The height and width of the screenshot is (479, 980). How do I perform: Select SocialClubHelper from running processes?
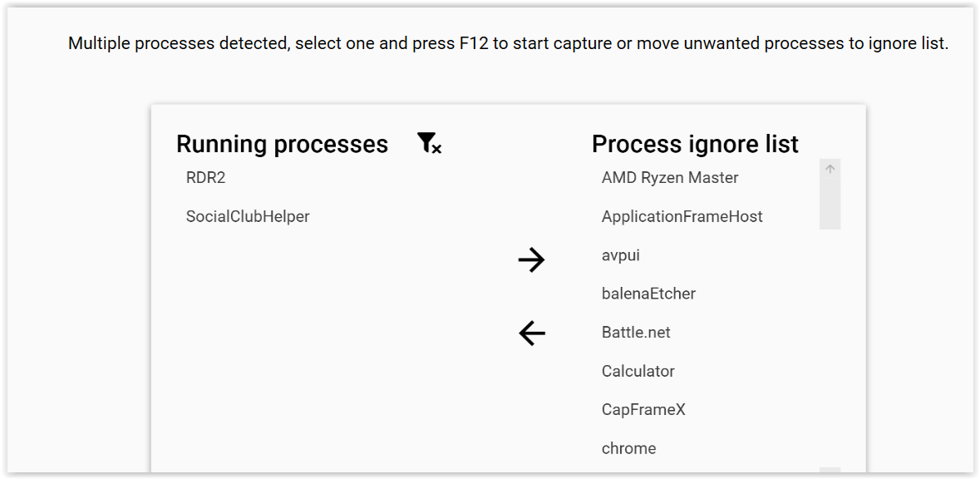pos(248,216)
